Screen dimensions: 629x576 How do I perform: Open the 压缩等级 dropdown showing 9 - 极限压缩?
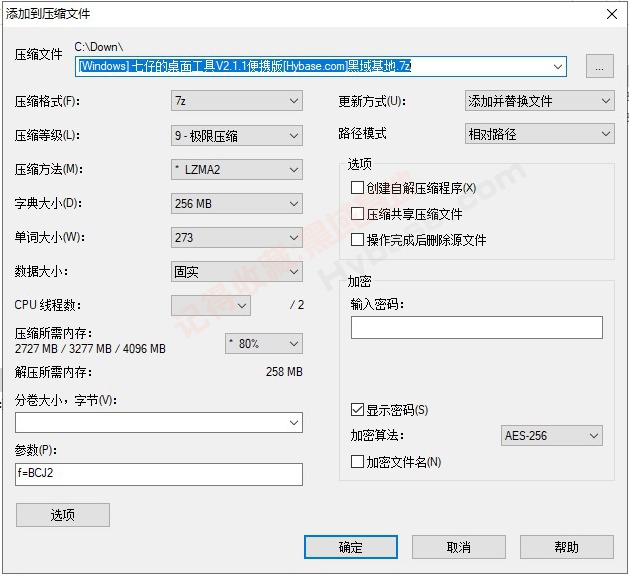(x=237, y=136)
